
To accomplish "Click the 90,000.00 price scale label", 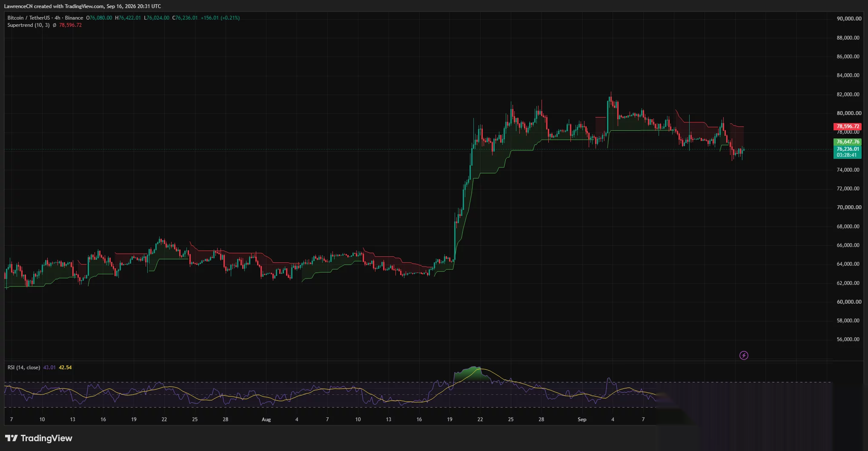I will click(849, 19).
